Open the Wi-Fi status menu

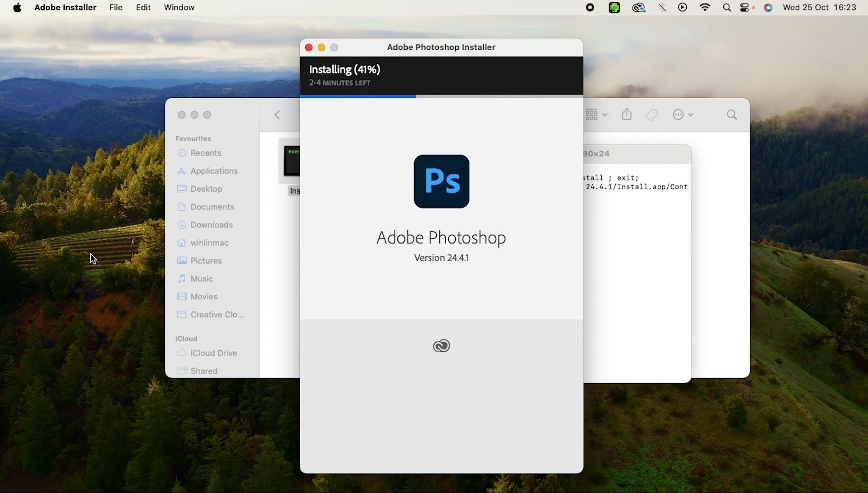[705, 7]
